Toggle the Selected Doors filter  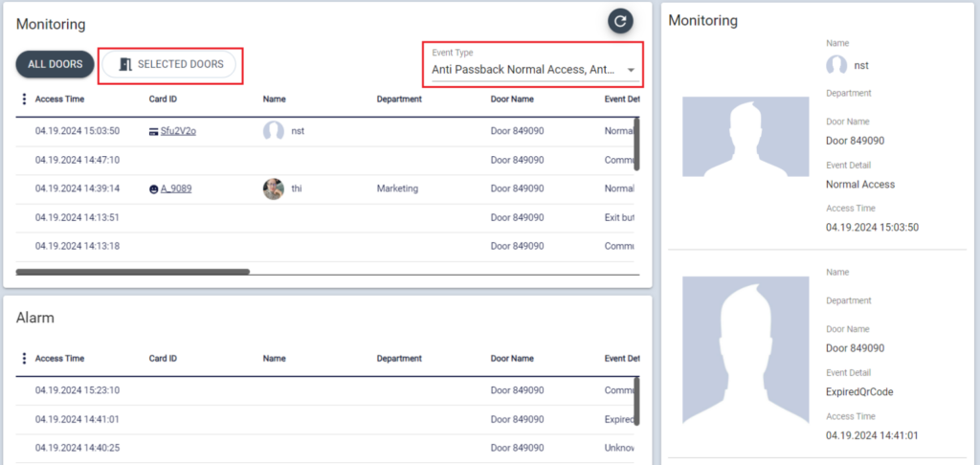pos(169,64)
